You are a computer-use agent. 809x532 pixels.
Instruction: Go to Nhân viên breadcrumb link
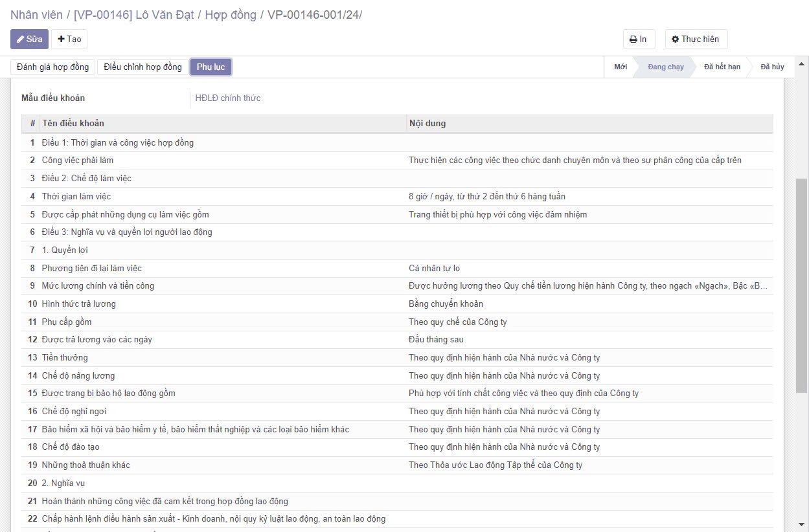[x=36, y=15]
